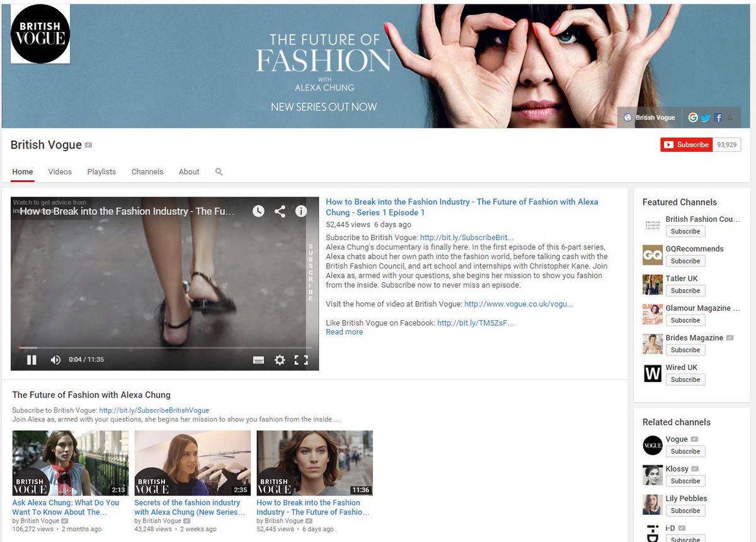Screen dimensions: 756x542
Task: Subscribe to Vogue related channel
Action: [x=685, y=451]
